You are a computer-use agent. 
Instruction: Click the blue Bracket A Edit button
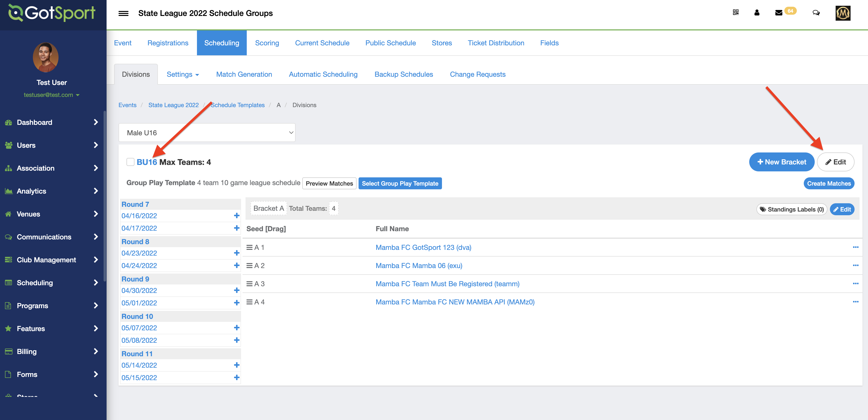[842, 209]
